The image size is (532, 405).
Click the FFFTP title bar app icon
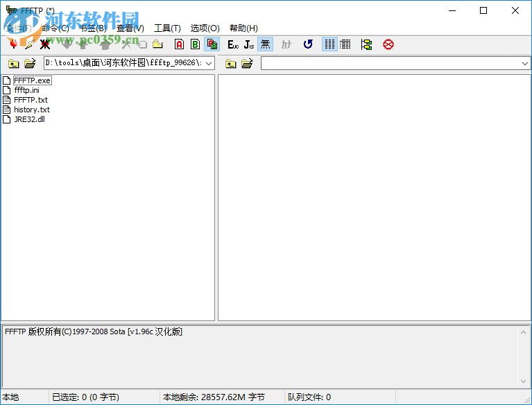pyautogui.click(x=11, y=10)
